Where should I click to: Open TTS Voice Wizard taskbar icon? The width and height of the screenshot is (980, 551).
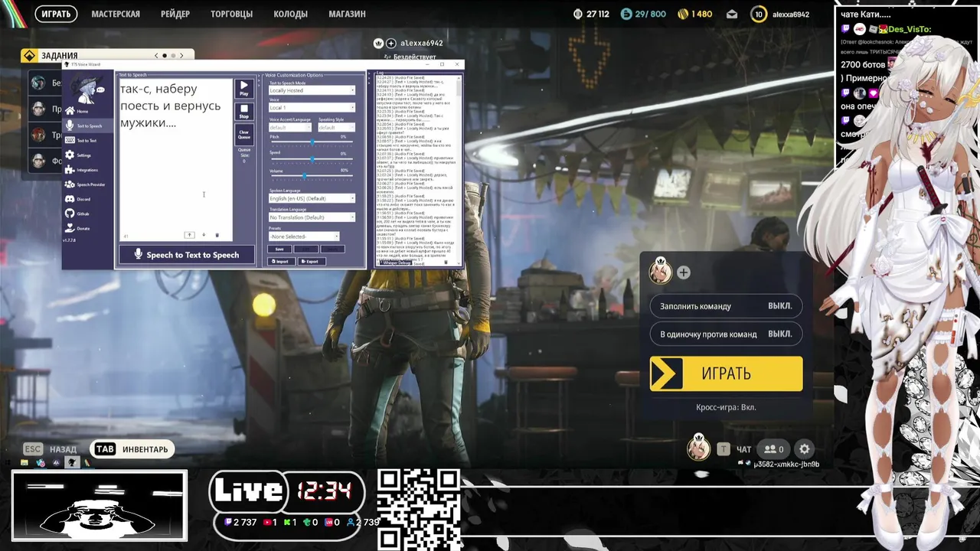point(72,462)
